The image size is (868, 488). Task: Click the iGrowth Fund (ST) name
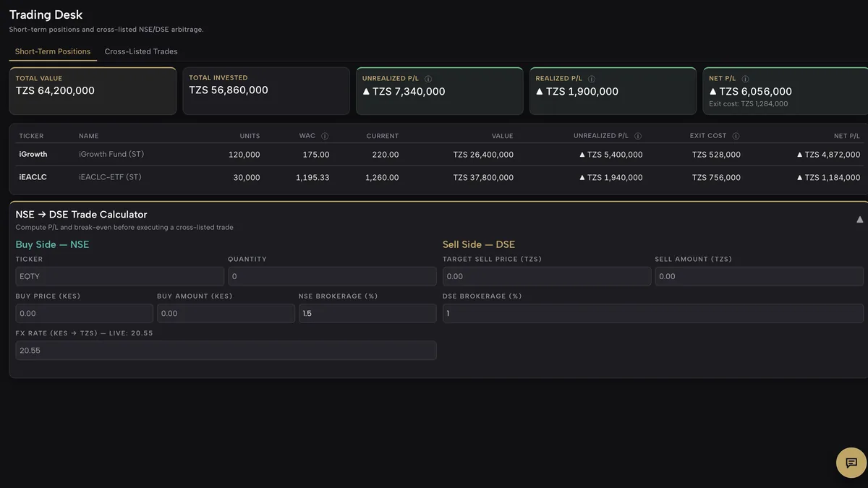[x=111, y=155]
